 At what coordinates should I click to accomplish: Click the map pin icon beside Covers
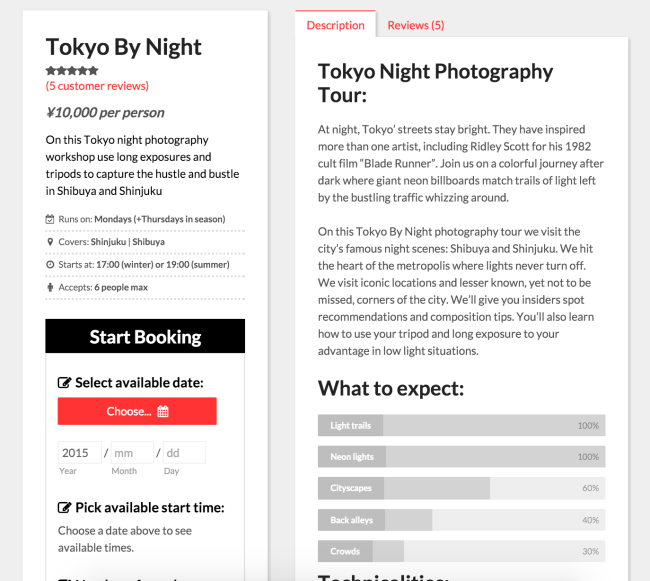50,242
